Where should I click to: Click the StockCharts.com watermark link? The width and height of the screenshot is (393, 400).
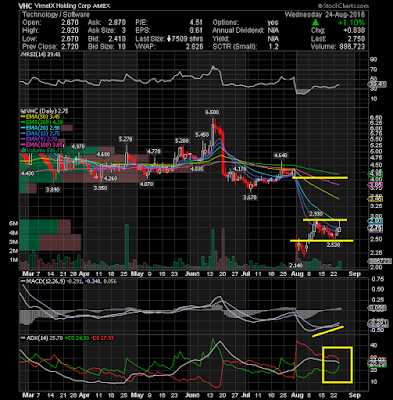pos(343,6)
